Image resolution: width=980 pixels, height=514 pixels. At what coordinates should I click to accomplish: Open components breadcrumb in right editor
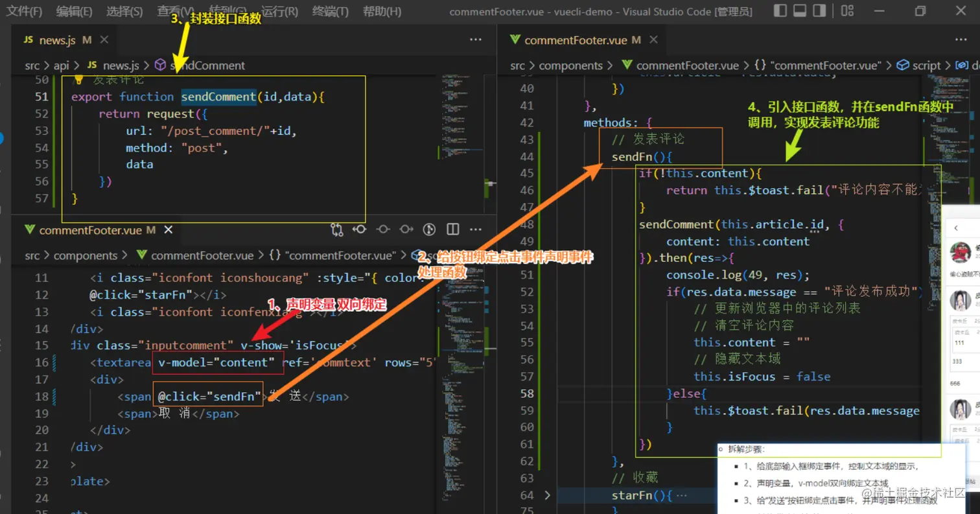[571, 65]
